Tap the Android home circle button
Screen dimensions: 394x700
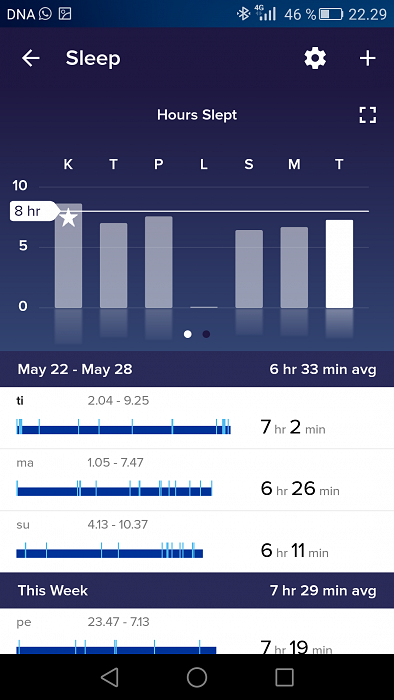pyautogui.click(x=197, y=677)
